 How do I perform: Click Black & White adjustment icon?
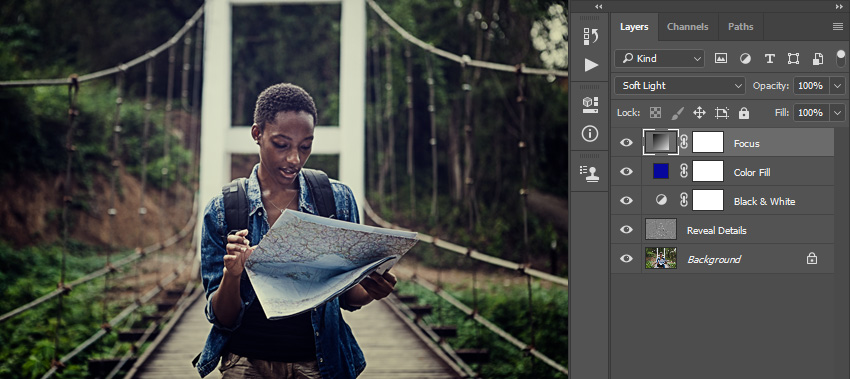(661, 200)
